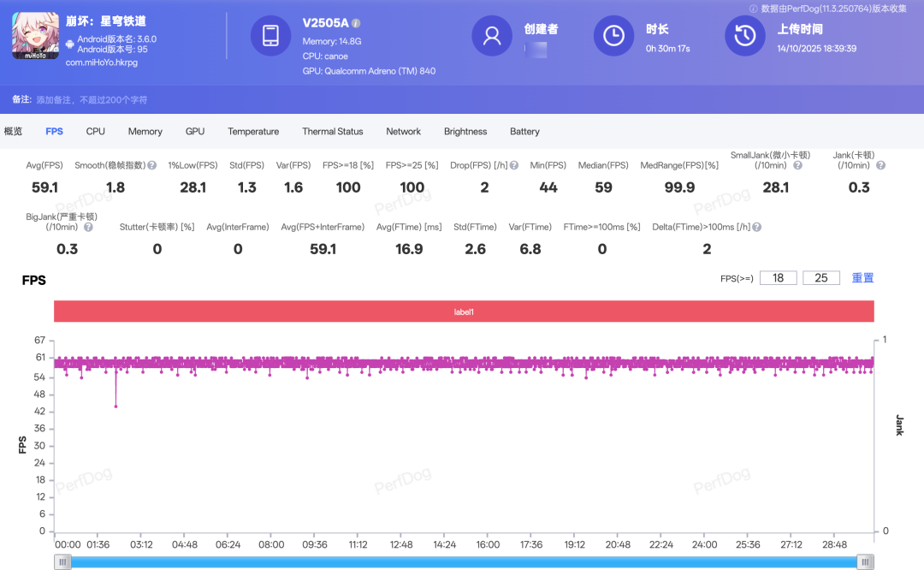924x570 pixels.
Task: Open help icon next to Smooth index
Action: [151, 165]
